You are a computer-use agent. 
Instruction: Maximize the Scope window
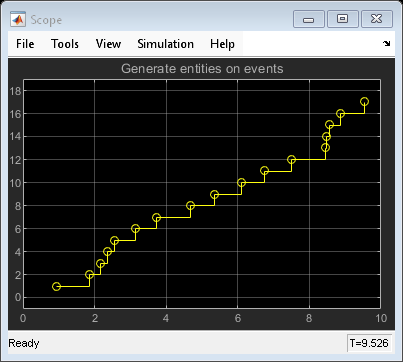pos(343,19)
